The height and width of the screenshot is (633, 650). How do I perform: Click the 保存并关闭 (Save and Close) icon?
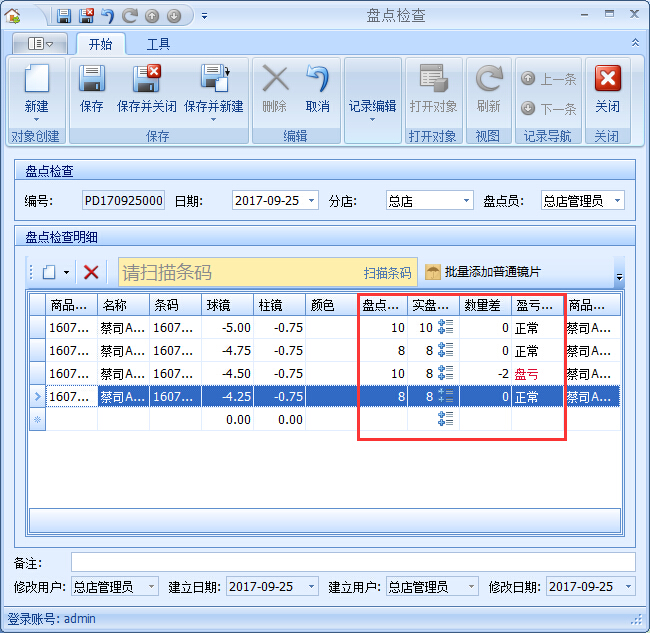click(146, 81)
